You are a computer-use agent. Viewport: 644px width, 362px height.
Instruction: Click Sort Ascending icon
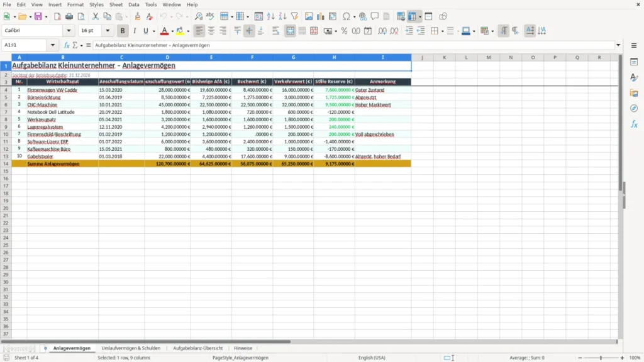270,16
